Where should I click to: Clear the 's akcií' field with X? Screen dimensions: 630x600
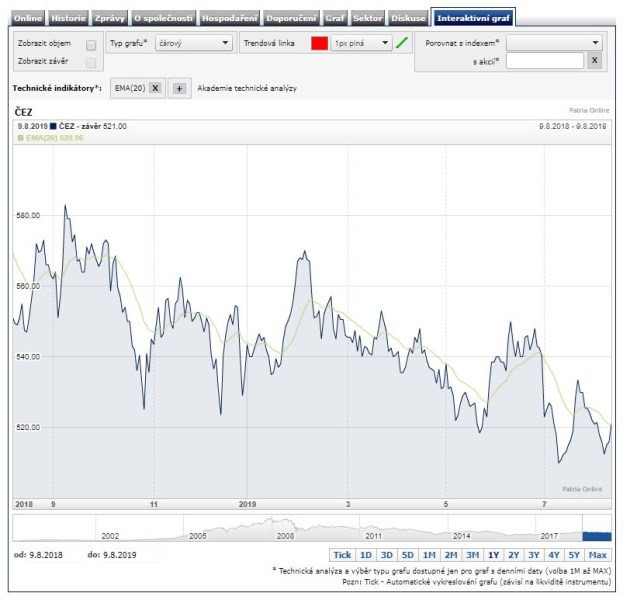click(x=594, y=61)
